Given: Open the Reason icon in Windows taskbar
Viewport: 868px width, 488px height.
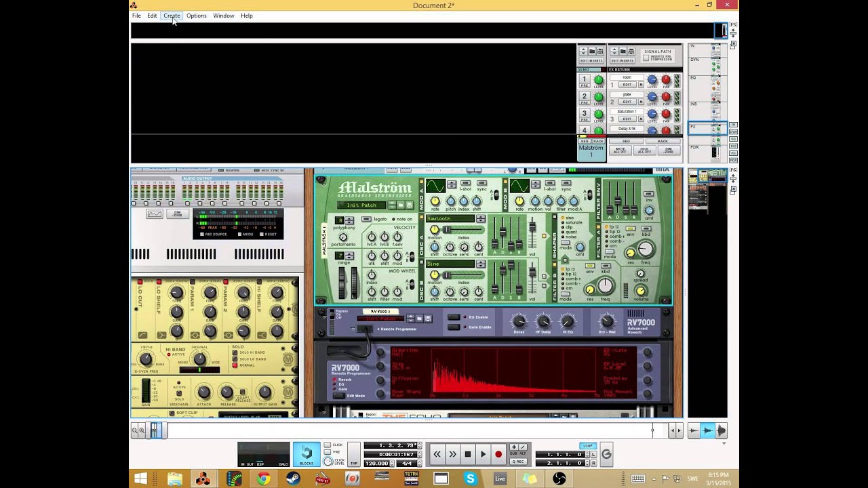Looking at the screenshot, I should point(203,479).
